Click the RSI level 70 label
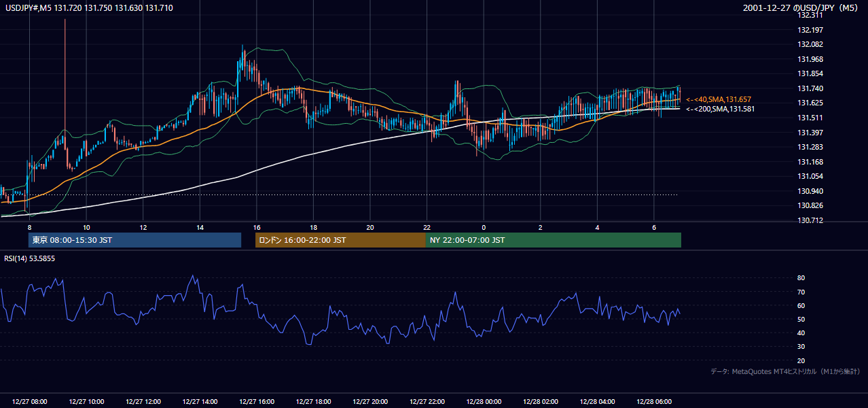The height and width of the screenshot is (408, 868). tap(801, 292)
